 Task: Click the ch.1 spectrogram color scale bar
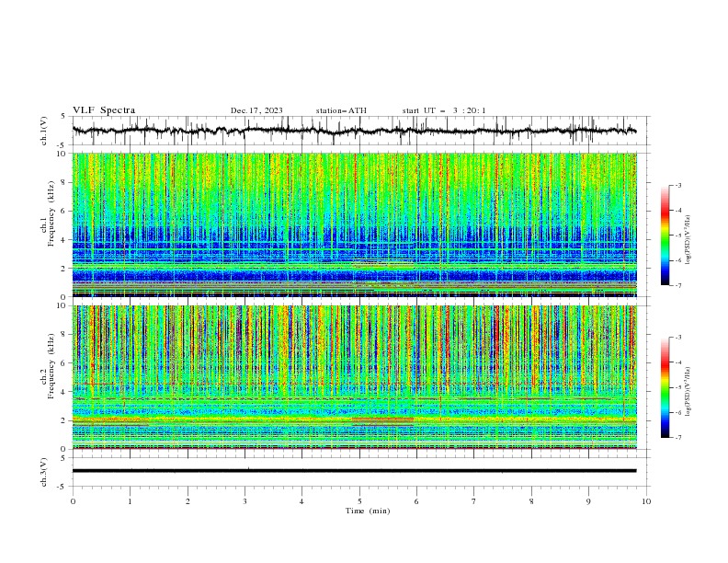coord(665,236)
